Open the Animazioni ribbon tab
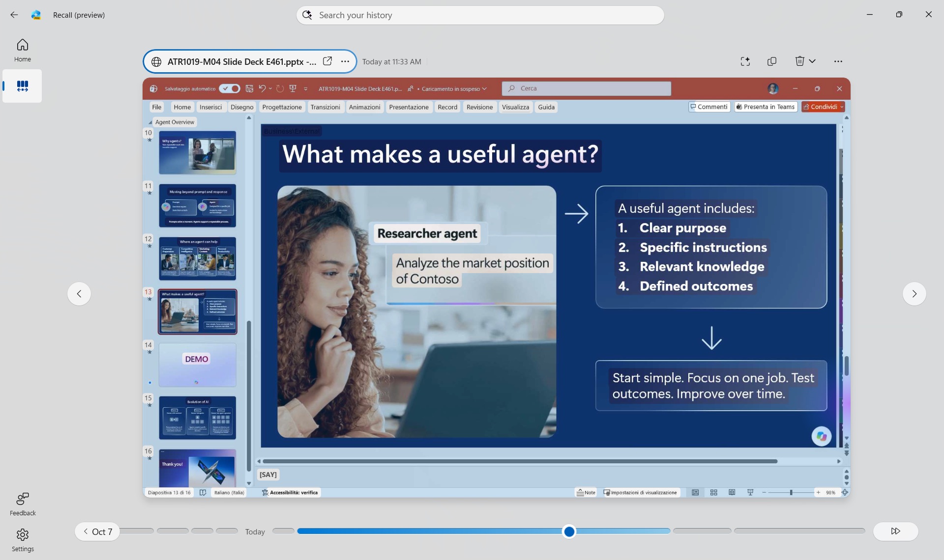Screen dimensions: 944x560 coord(364,107)
